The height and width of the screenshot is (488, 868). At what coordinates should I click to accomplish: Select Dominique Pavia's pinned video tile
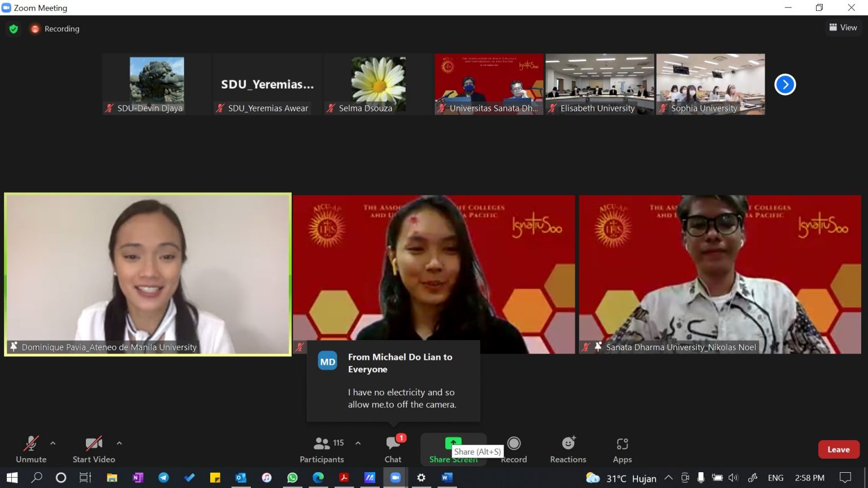148,274
